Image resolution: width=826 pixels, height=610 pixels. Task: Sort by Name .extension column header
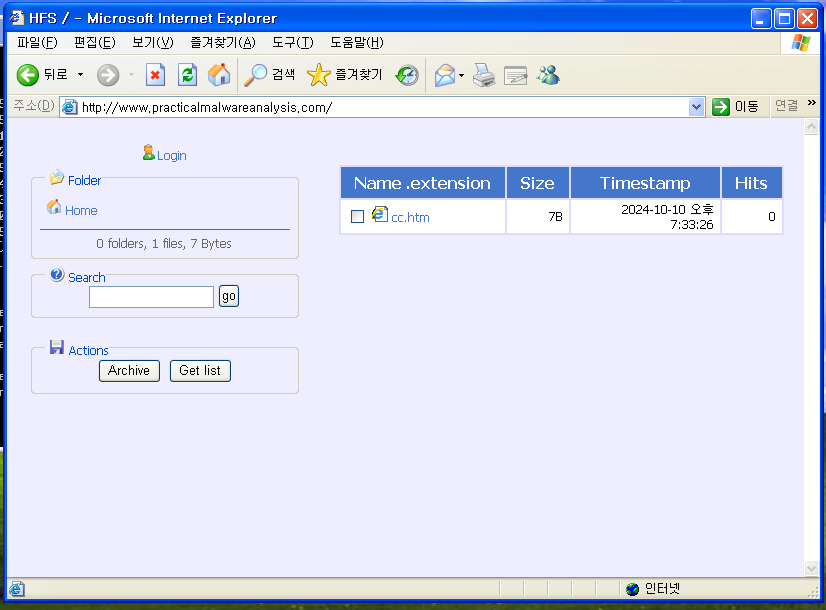(x=422, y=183)
